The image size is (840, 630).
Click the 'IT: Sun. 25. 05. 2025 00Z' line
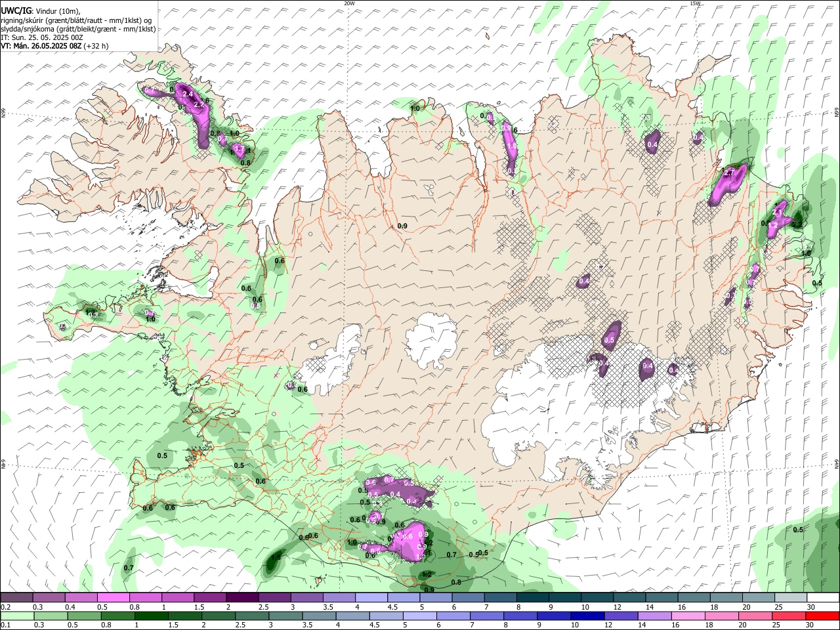[42, 37]
